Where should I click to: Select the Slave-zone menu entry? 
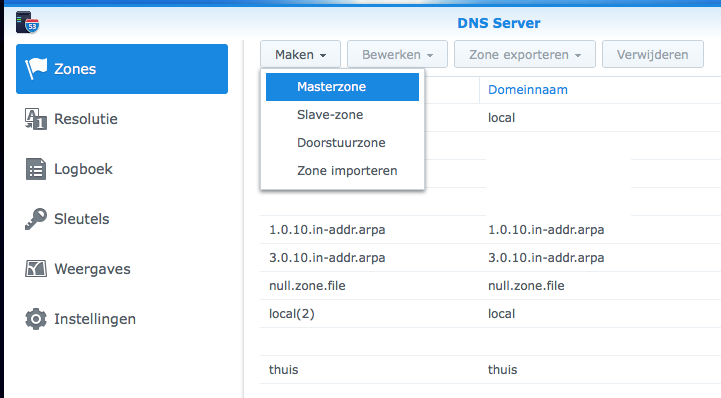(x=342, y=115)
